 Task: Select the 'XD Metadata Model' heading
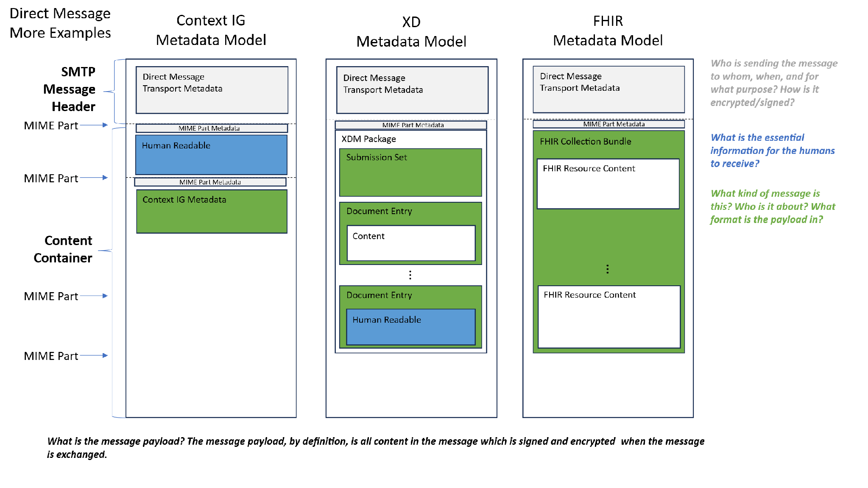tap(411, 32)
